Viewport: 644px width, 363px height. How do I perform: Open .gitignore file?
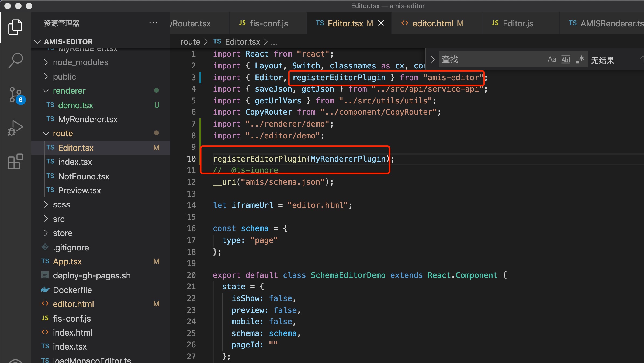coord(101,247)
